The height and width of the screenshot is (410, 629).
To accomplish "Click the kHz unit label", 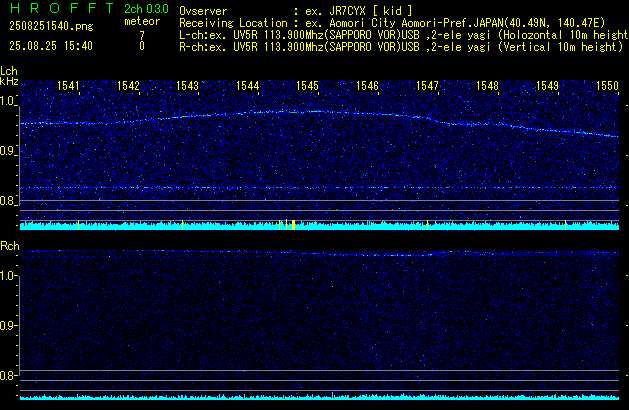I will pos(9,81).
